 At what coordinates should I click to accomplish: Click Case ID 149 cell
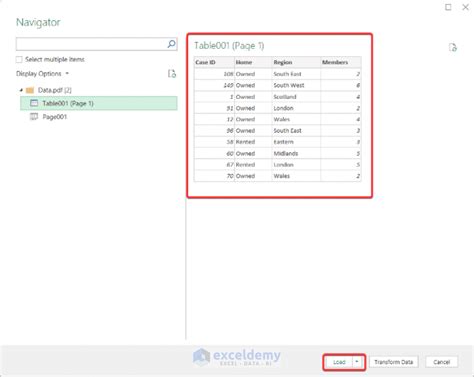point(214,85)
